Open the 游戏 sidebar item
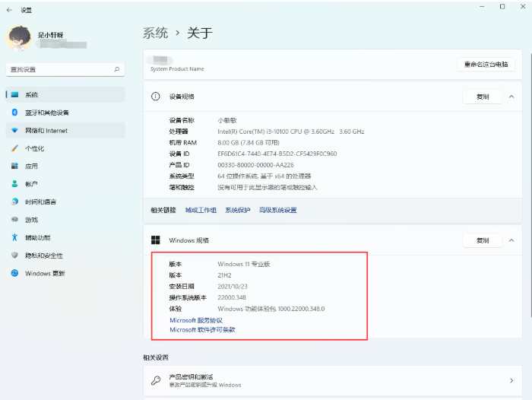This screenshot has width=532, height=400. (x=65, y=220)
